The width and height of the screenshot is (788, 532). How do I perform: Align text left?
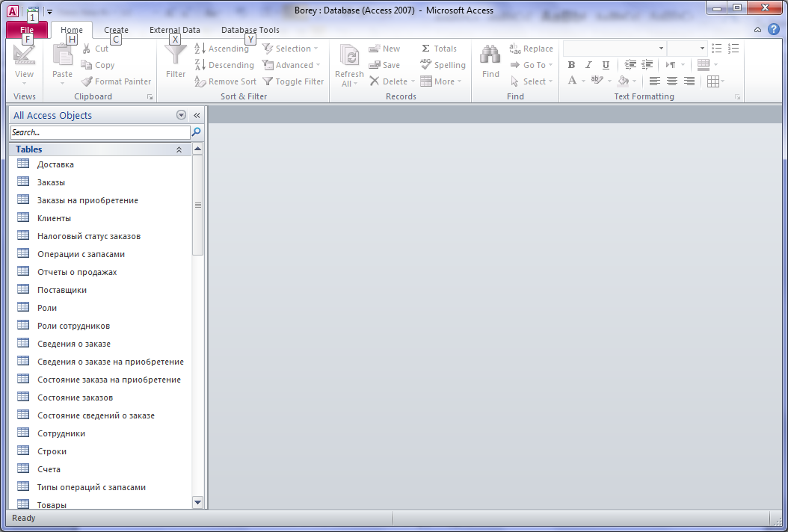point(654,81)
